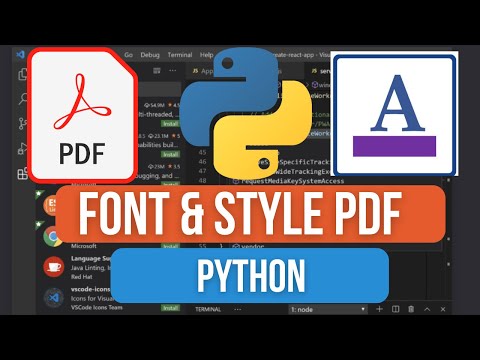
Task: Click line number 45 in editor gutter
Action: coord(202,152)
